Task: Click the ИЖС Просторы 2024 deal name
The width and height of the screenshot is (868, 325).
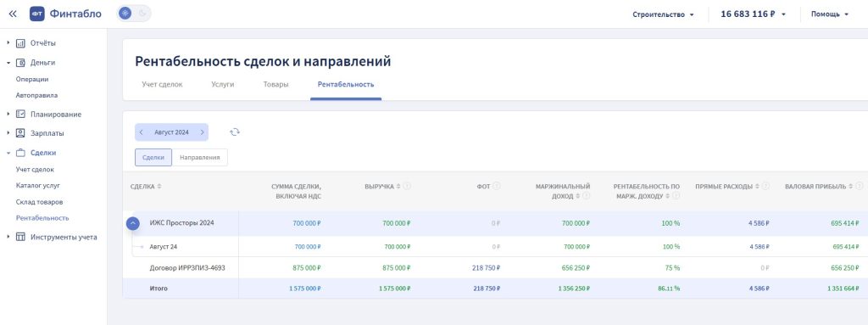Action: (181, 223)
